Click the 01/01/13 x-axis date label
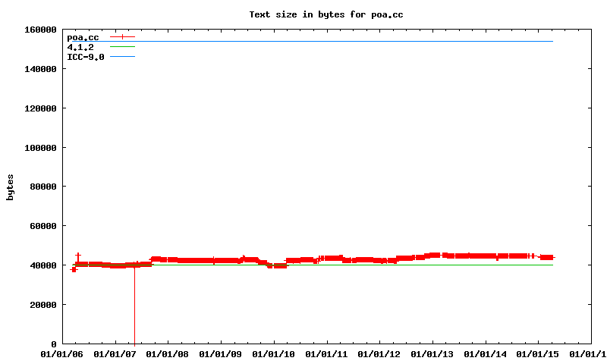Viewport: 607px width, 364px height. 432,354
